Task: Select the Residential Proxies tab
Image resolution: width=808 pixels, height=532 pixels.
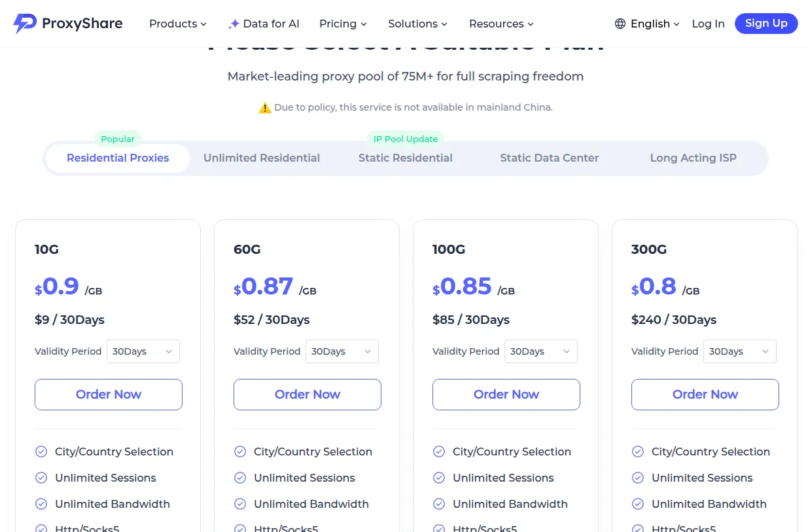Action: click(118, 158)
